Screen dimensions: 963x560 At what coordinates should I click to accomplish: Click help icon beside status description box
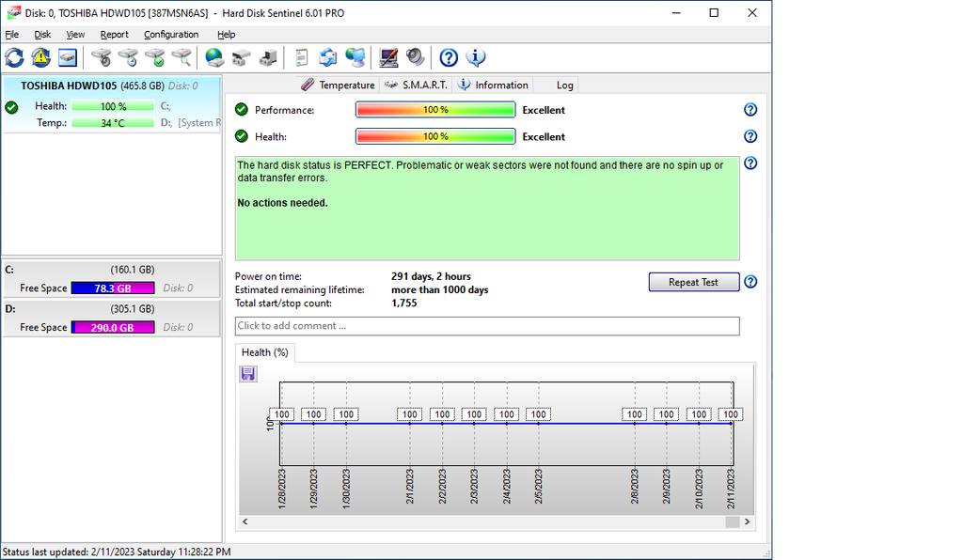(x=750, y=163)
